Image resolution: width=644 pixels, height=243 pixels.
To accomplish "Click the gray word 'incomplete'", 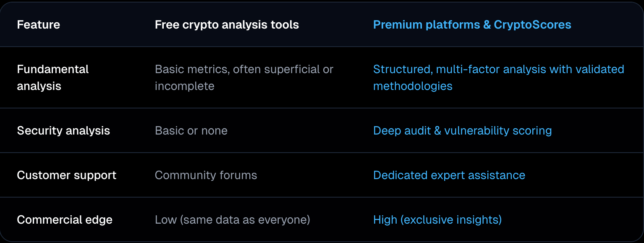I will coord(184,86).
